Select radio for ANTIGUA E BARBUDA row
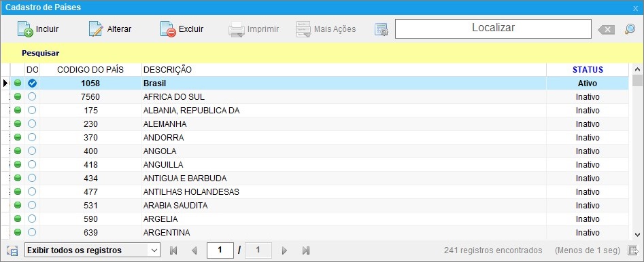 tap(32, 178)
